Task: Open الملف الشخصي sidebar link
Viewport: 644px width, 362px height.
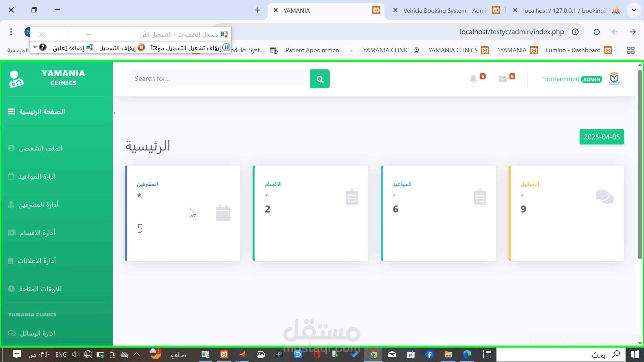Action: click(x=41, y=148)
